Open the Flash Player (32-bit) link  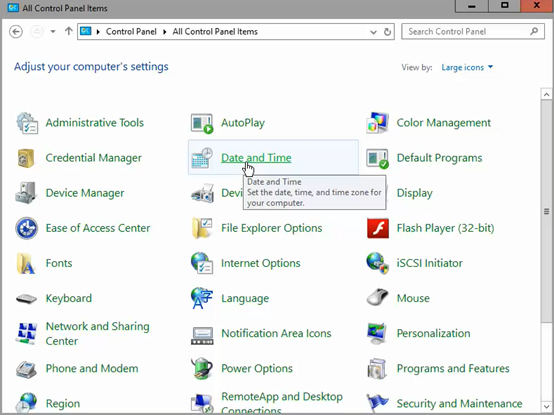(x=445, y=228)
